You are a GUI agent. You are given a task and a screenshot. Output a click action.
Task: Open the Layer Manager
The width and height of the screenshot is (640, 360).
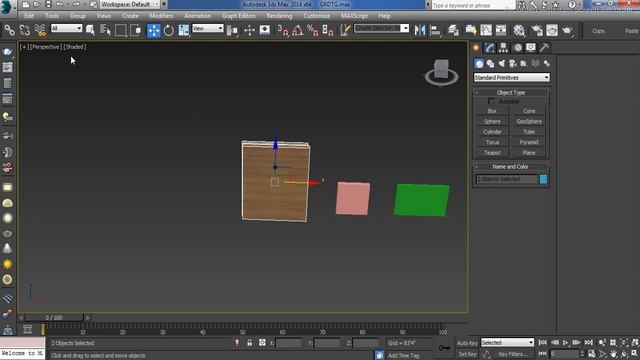pyautogui.click(x=453, y=30)
